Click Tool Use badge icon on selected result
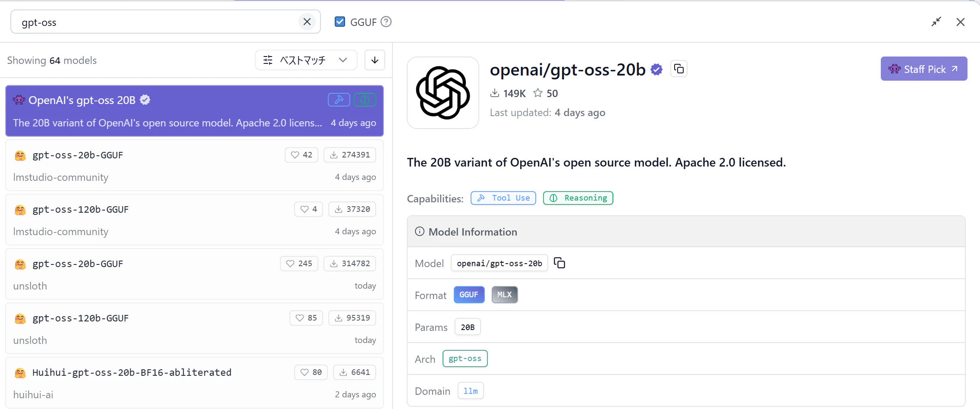 pyautogui.click(x=339, y=100)
